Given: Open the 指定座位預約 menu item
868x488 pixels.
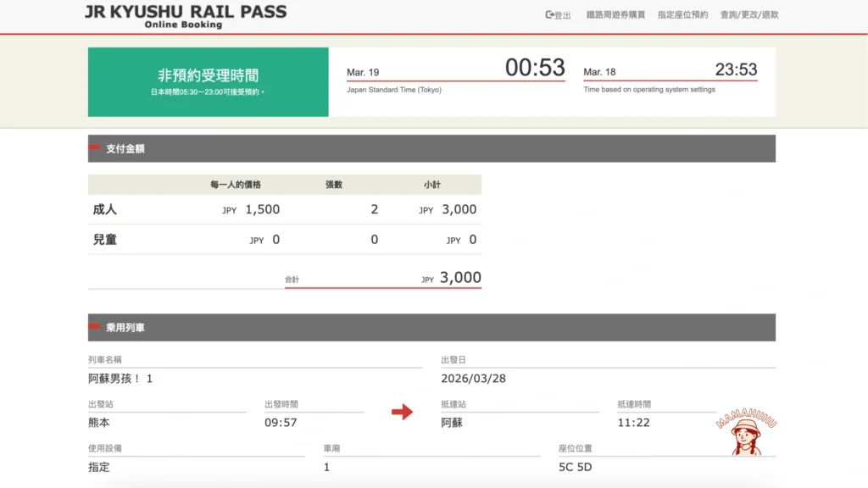Looking at the screenshot, I should tap(682, 15).
